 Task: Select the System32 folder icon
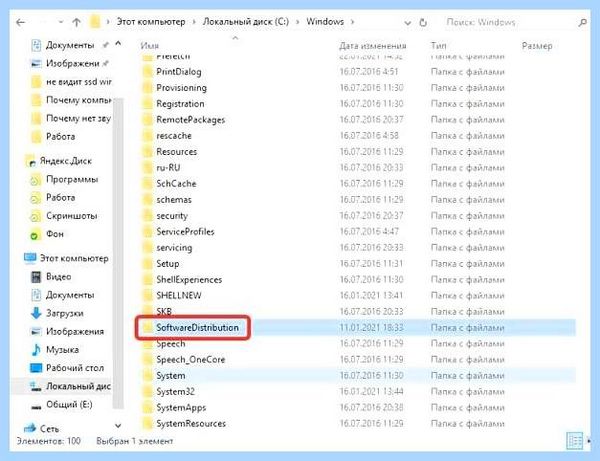click(147, 392)
